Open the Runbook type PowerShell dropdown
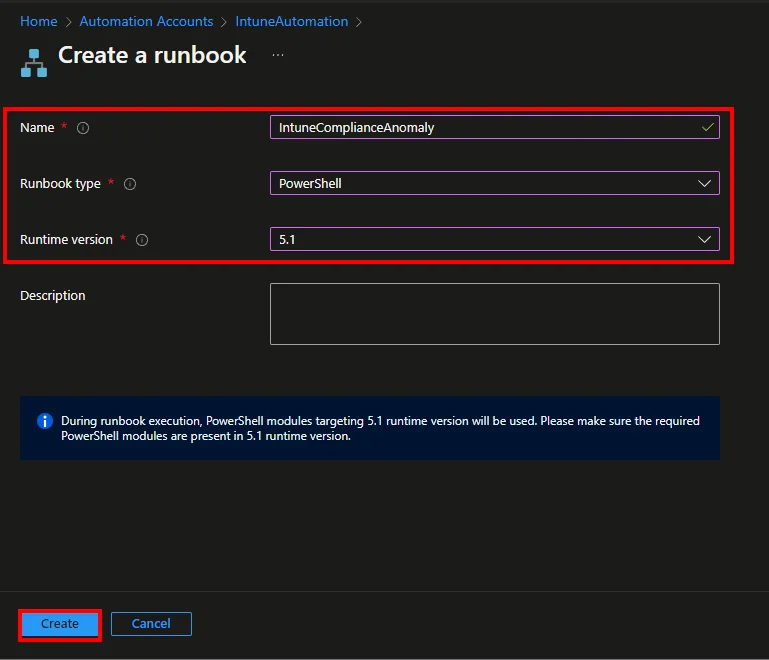This screenshot has width=769, height=660. tap(495, 183)
